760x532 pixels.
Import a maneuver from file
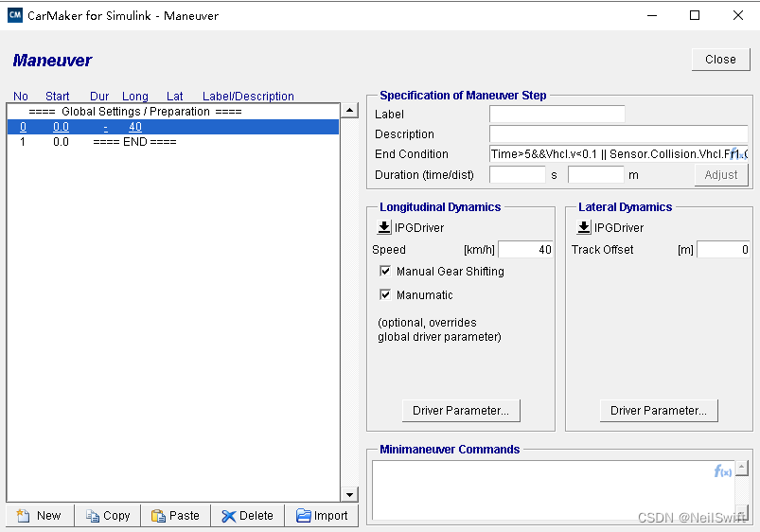click(322, 516)
